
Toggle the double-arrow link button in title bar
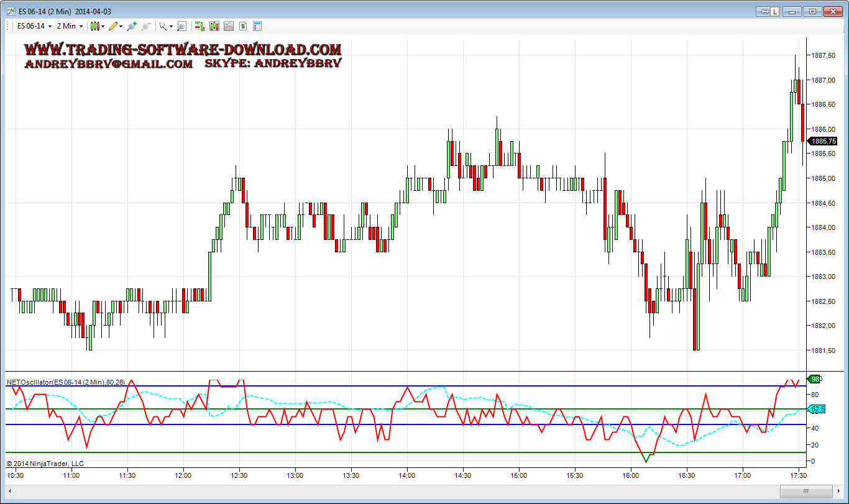pyautogui.click(x=764, y=11)
